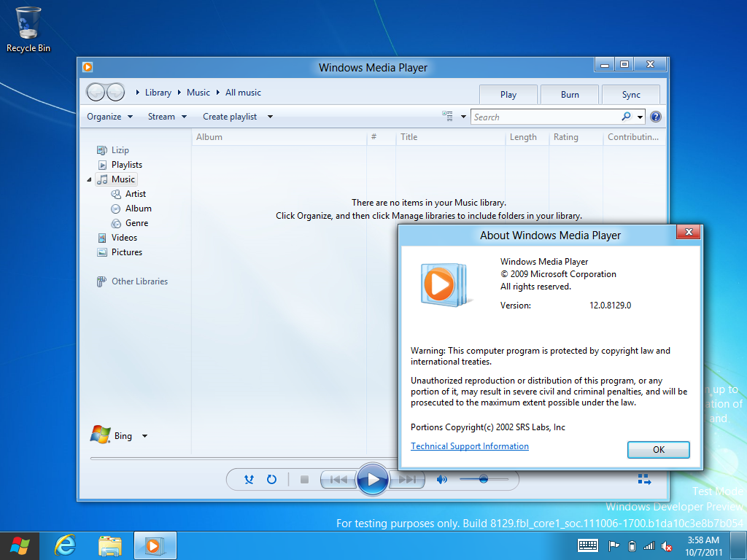Viewport: 747px width, 560px height.
Task: Switch to the Burn tab
Action: [570, 95]
